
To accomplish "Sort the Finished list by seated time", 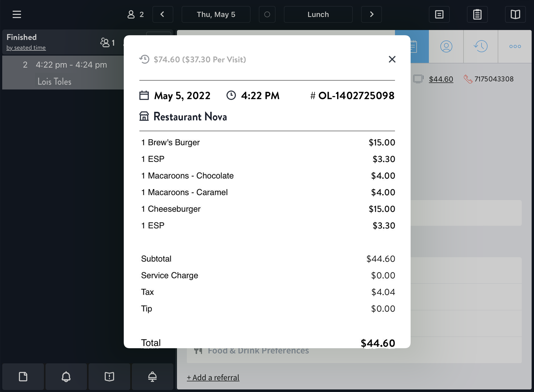I will [26, 47].
